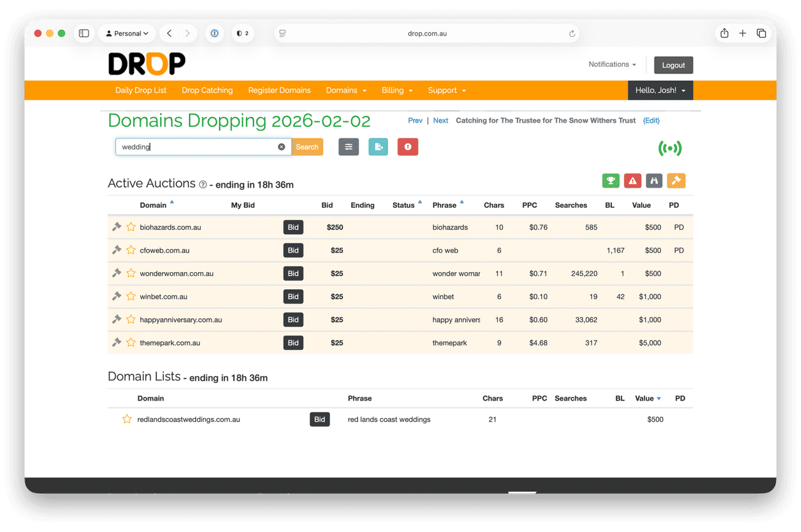Open the Hello, Josh! account dropdown

(x=660, y=90)
